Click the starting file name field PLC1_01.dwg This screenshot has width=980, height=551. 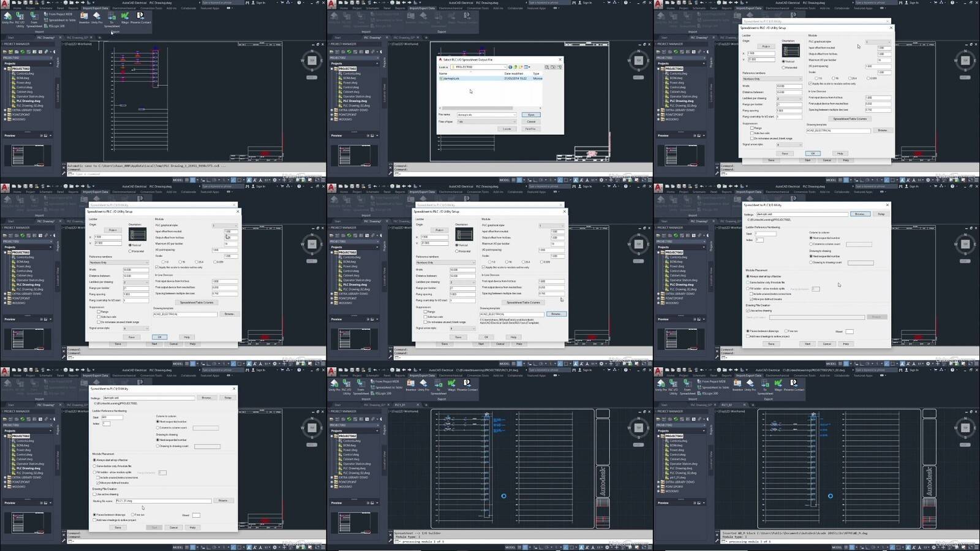163,501
